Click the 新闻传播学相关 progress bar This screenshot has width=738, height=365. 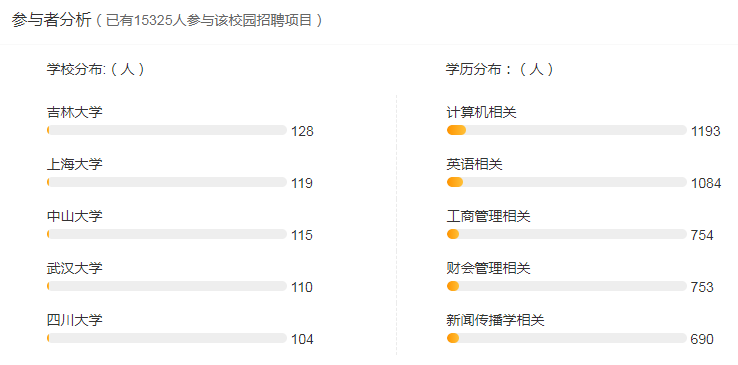coord(567,338)
